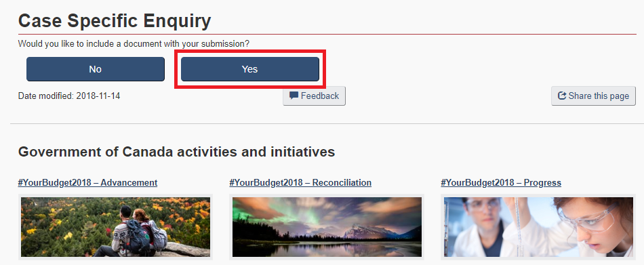Click the document submission question text
Image resolution: width=644 pixels, height=265 pixels.
point(134,43)
